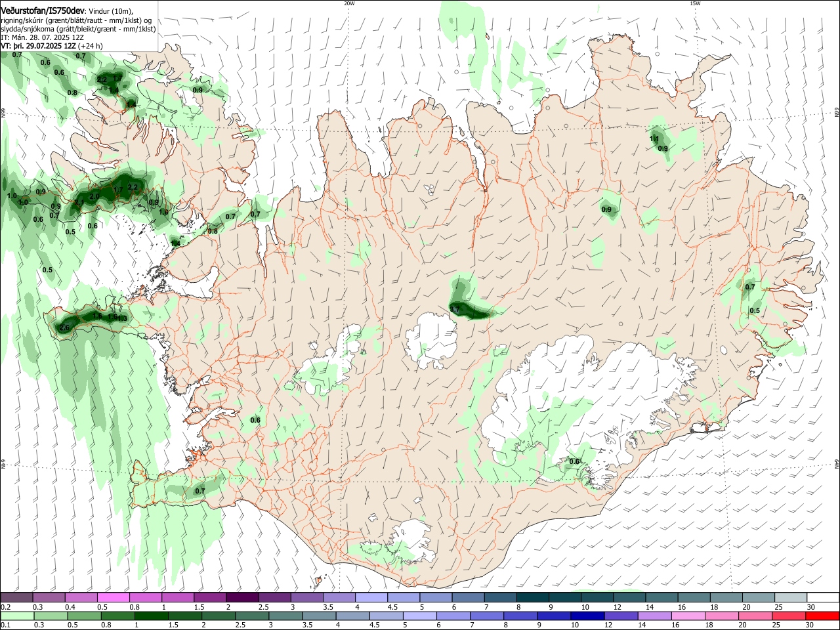This screenshot has width=840, height=630.
Task: Click the white swatch ending the upper legend row
Action: 822,598
